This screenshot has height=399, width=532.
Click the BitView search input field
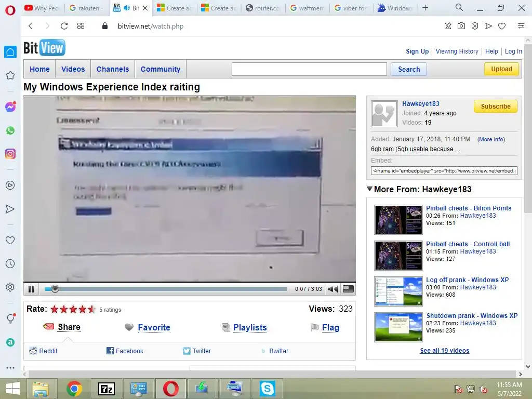coord(309,69)
